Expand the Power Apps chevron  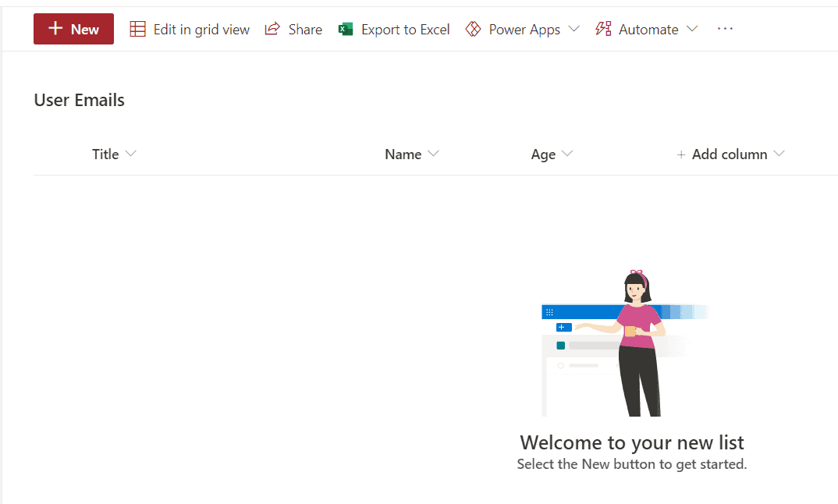point(574,29)
